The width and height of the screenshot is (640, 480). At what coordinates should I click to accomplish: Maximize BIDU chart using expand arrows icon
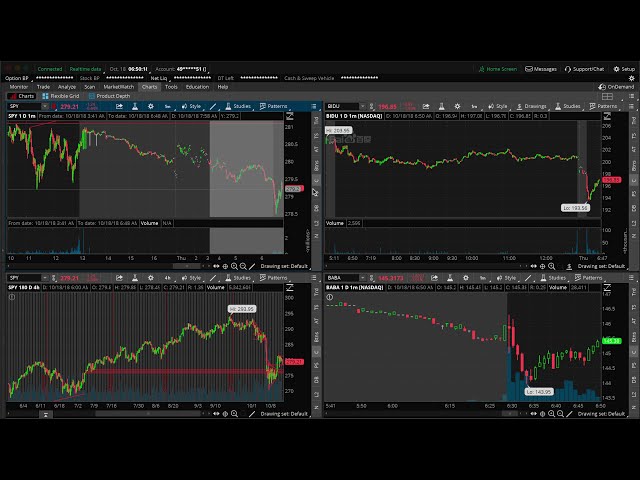(x=607, y=116)
